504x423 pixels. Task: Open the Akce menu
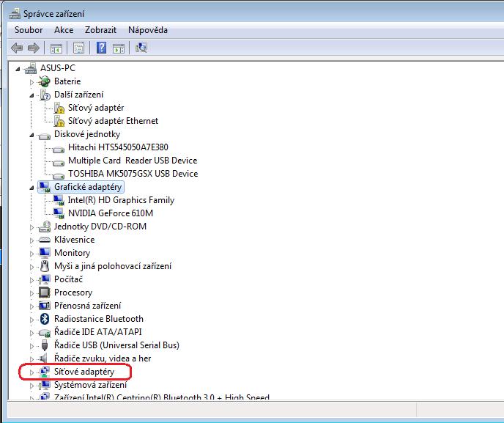(x=64, y=30)
